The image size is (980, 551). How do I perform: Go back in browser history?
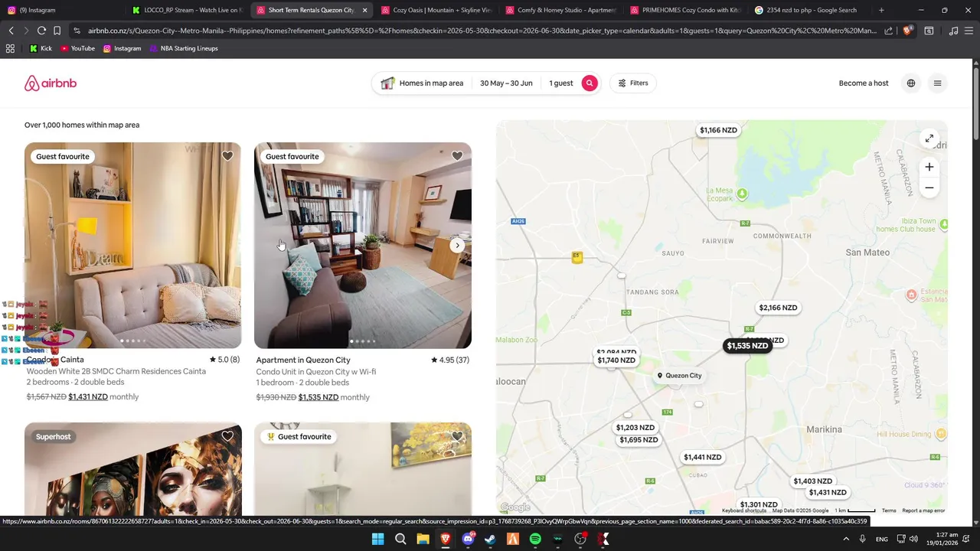point(11,31)
